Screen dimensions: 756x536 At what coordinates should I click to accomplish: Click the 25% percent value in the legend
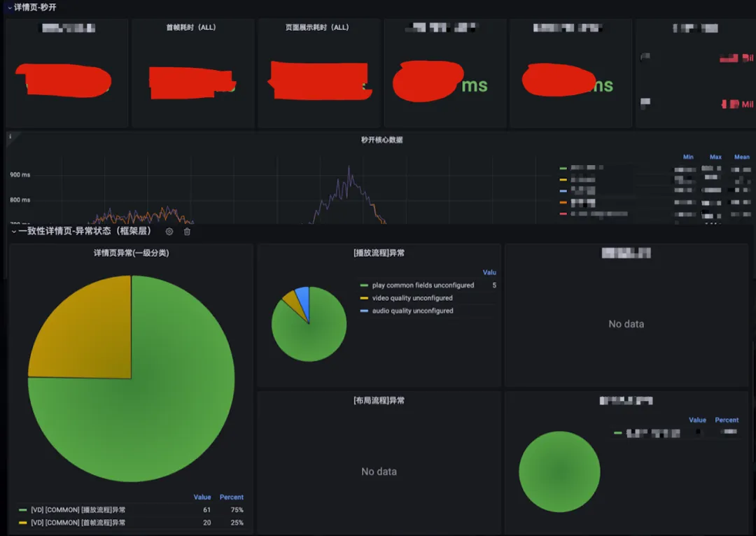237,523
